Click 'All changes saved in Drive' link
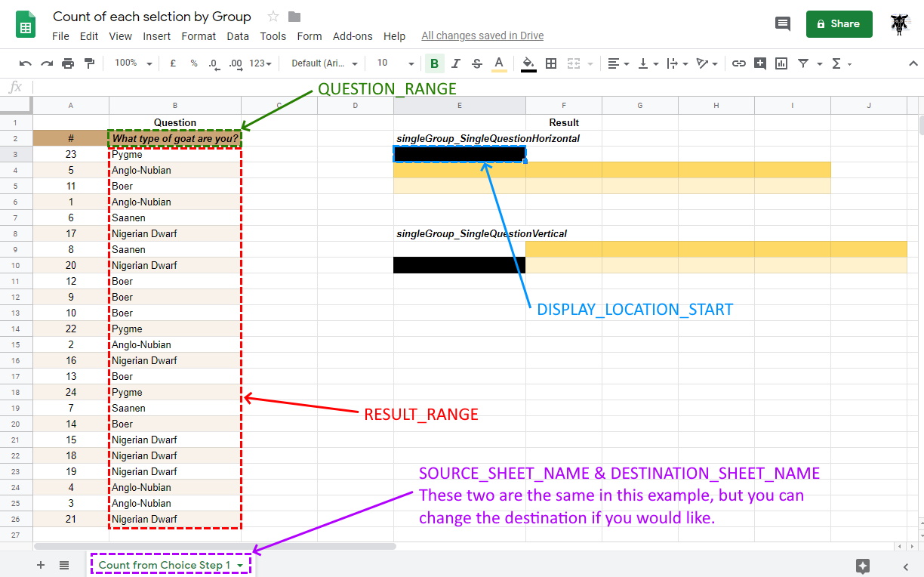The image size is (924, 577). click(482, 36)
